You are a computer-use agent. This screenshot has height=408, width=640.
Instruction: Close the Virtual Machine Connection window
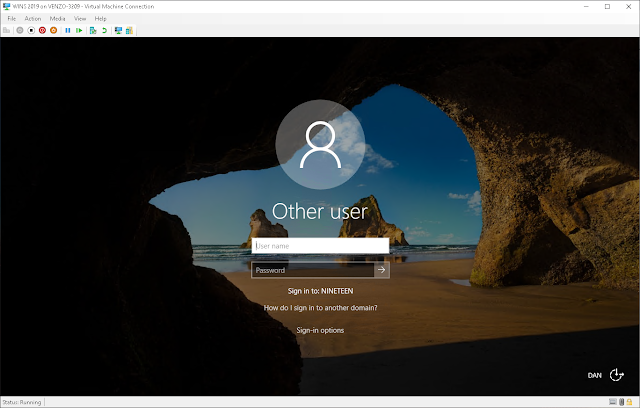point(629,7)
